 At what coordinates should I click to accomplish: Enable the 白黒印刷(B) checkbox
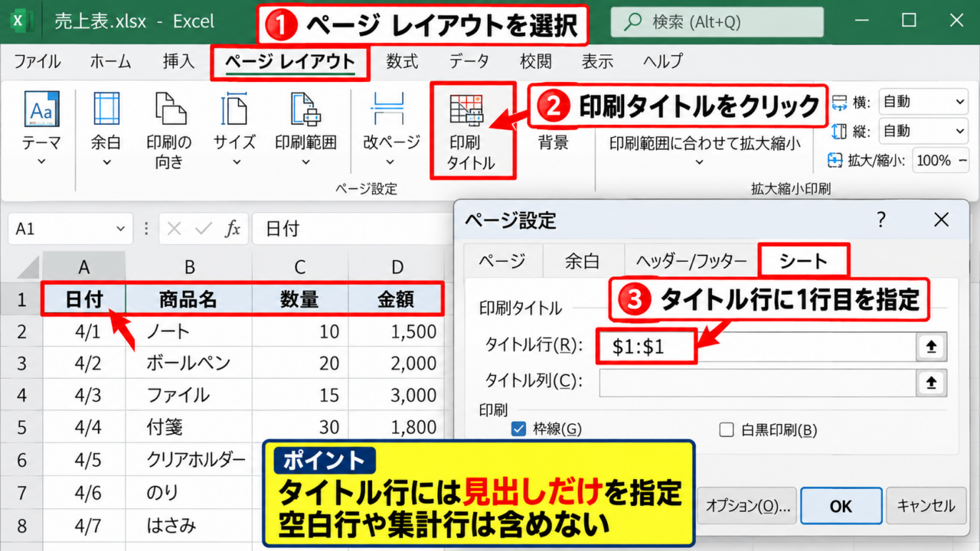pos(727,429)
